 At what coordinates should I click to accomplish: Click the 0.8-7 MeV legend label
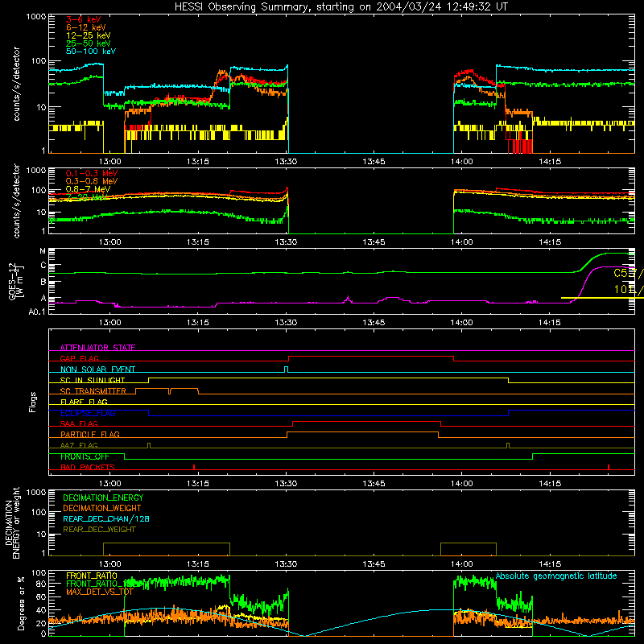pos(88,189)
